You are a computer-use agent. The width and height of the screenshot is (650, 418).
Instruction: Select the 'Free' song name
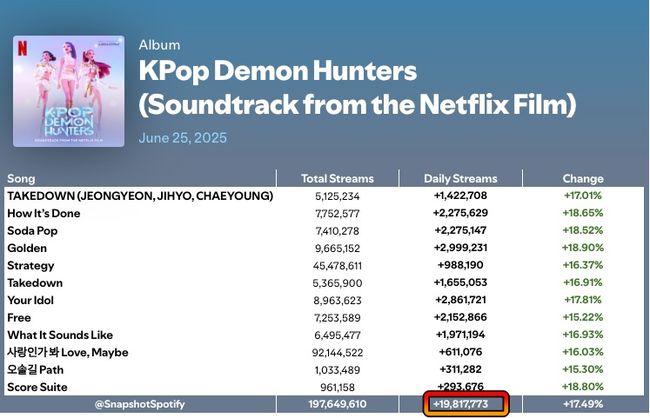[19, 318]
